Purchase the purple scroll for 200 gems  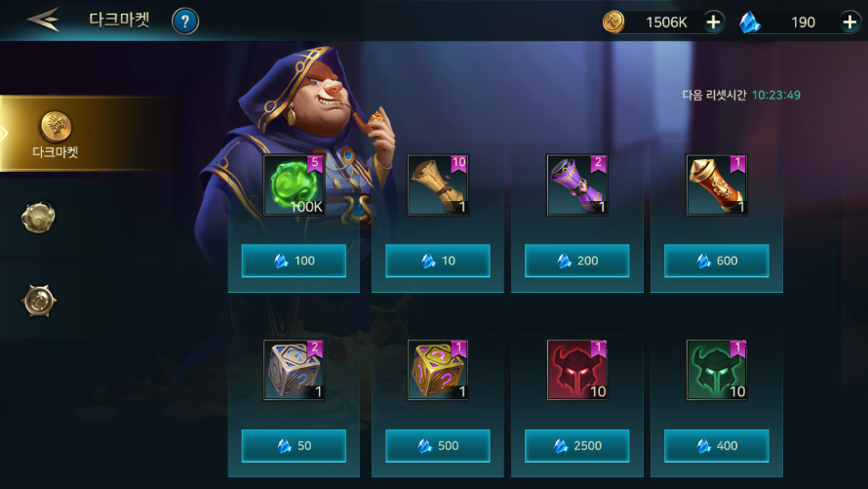coord(576,261)
